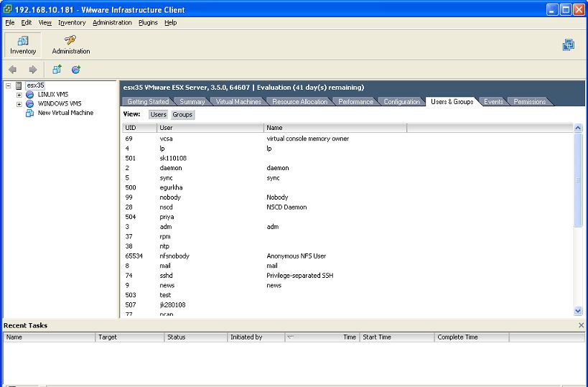Click the user list scrollbar thumb
Screen dimensions: 588x387
click(578, 180)
